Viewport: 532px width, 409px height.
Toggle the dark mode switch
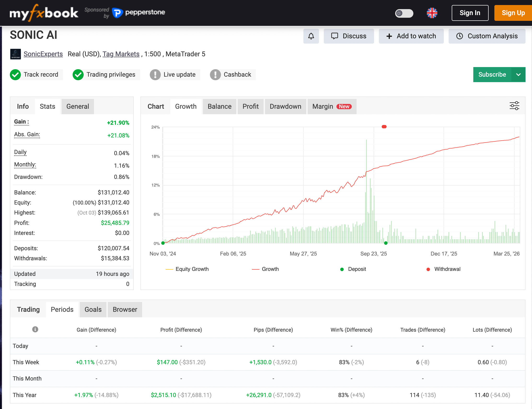click(x=404, y=13)
